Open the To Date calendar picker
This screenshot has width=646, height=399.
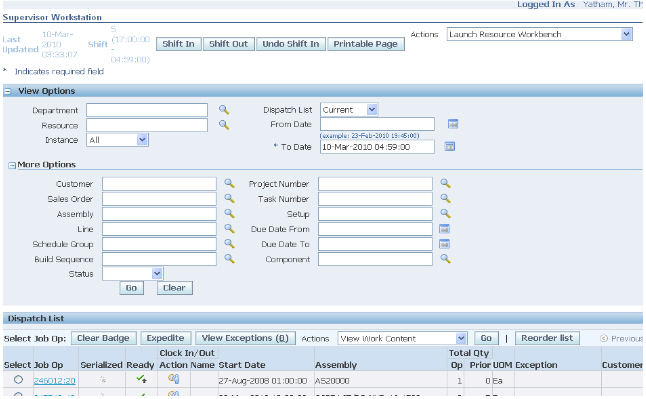[x=450, y=146]
